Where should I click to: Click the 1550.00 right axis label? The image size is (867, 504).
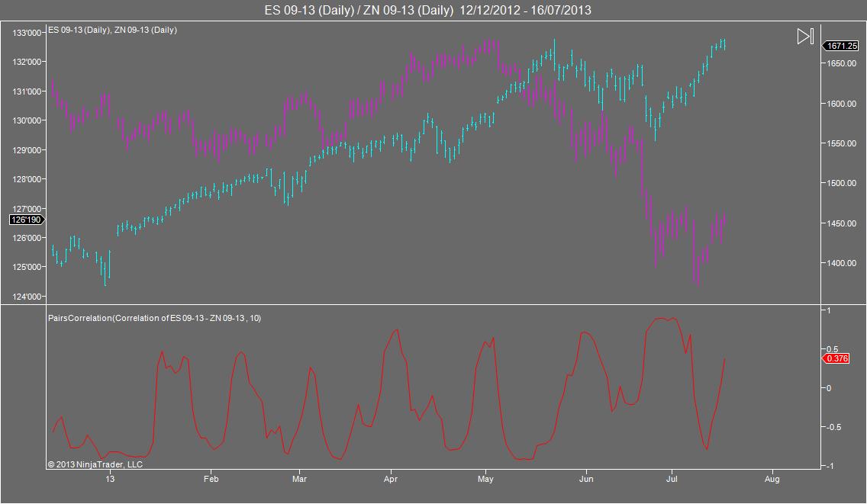click(x=841, y=143)
